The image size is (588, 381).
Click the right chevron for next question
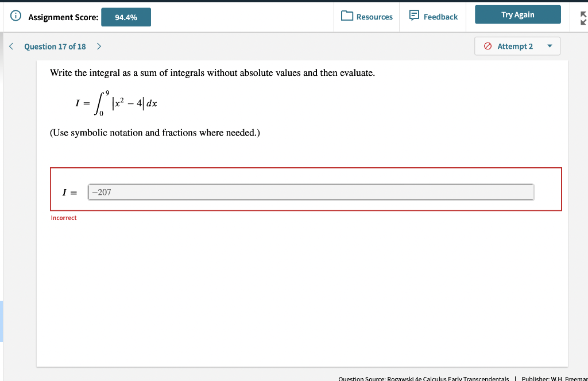98,46
